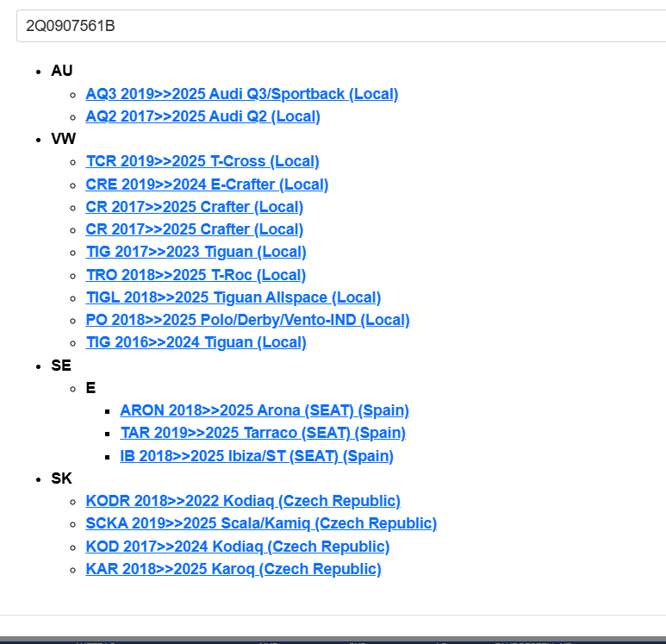The width and height of the screenshot is (666, 644).
Task: Select TIG 2017>>2023 Tiguan link
Action: click(196, 252)
